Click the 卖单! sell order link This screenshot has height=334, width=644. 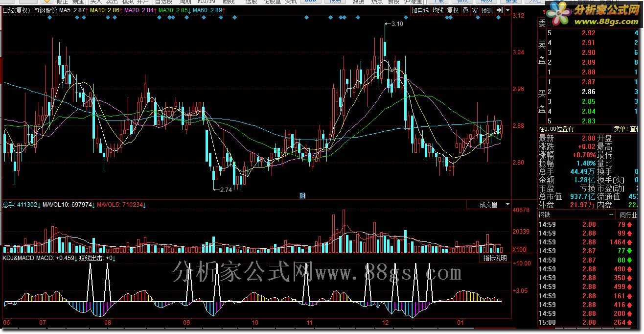click(x=620, y=129)
